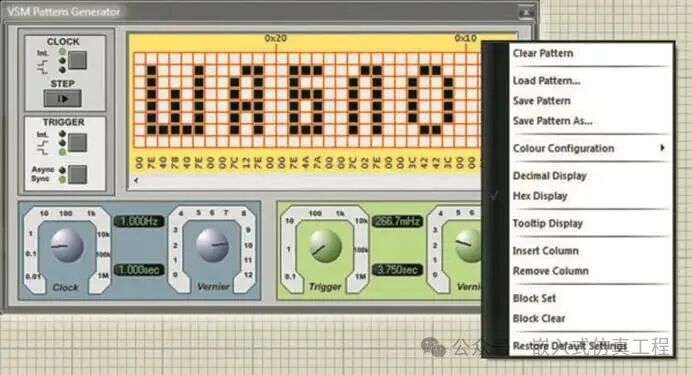Click the hex value 02 below the grid
The width and height of the screenshot is (692, 375).
pyautogui.click(x=365, y=163)
